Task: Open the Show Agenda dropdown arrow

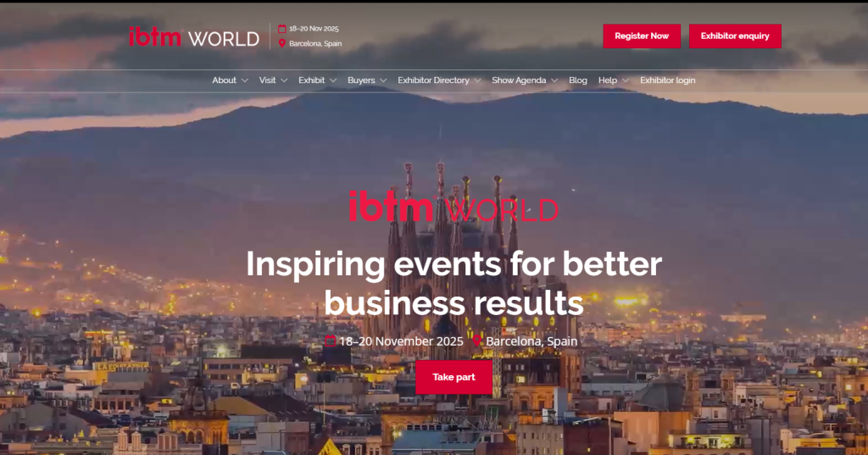Action: click(554, 80)
